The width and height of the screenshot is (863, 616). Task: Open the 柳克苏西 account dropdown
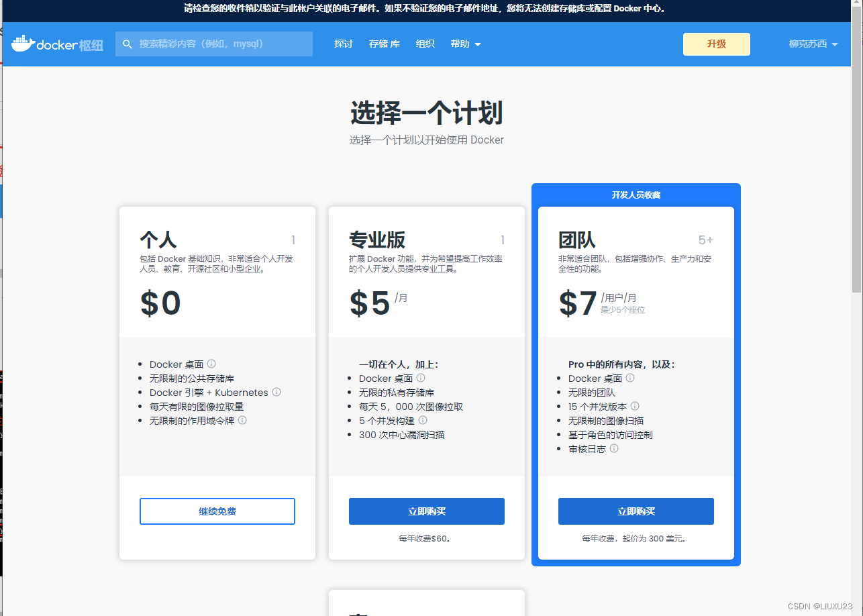[x=813, y=44]
